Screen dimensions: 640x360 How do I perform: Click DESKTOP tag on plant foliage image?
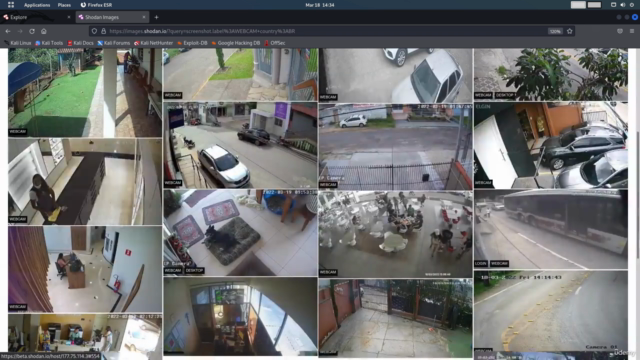(504, 95)
